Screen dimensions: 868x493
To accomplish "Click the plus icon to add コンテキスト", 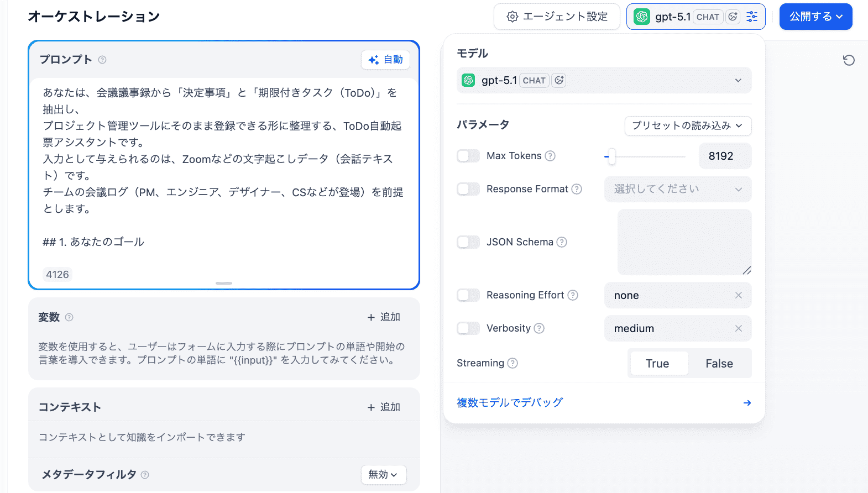I will [x=371, y=407].
